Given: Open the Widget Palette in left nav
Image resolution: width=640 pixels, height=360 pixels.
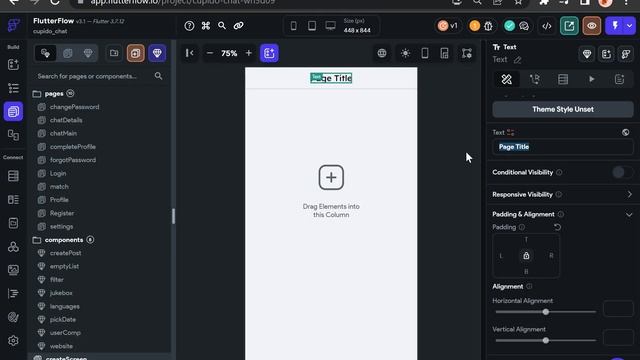Looking at the screenshot, I should tap(13, 64).
